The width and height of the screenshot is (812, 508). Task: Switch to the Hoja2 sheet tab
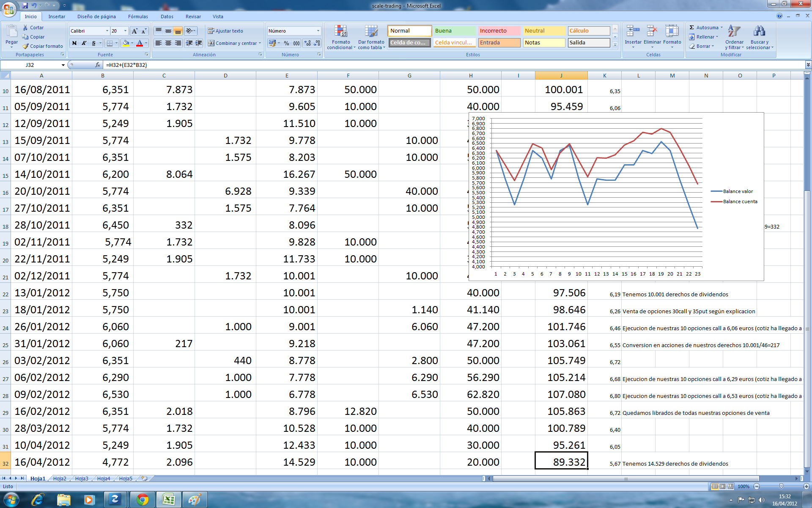60,478
